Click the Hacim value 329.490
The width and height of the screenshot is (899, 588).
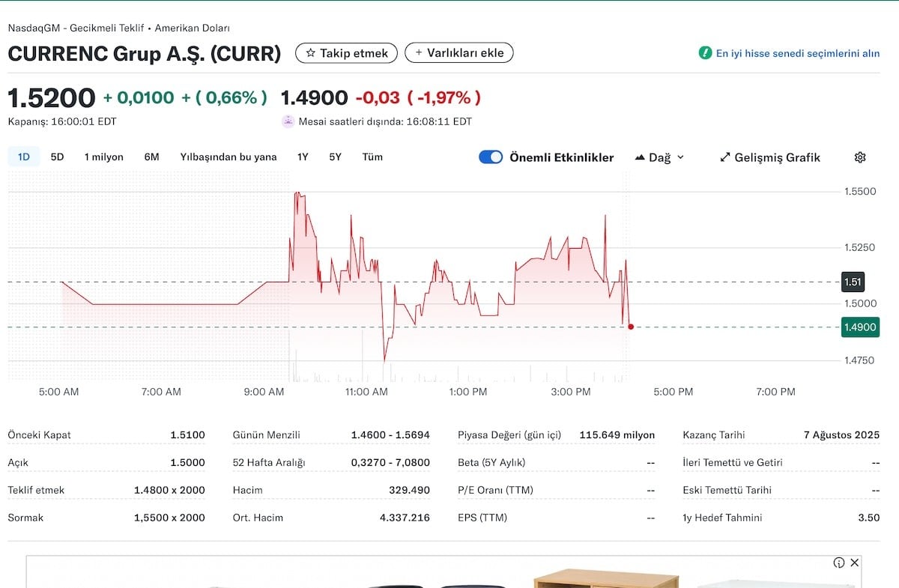410,490
